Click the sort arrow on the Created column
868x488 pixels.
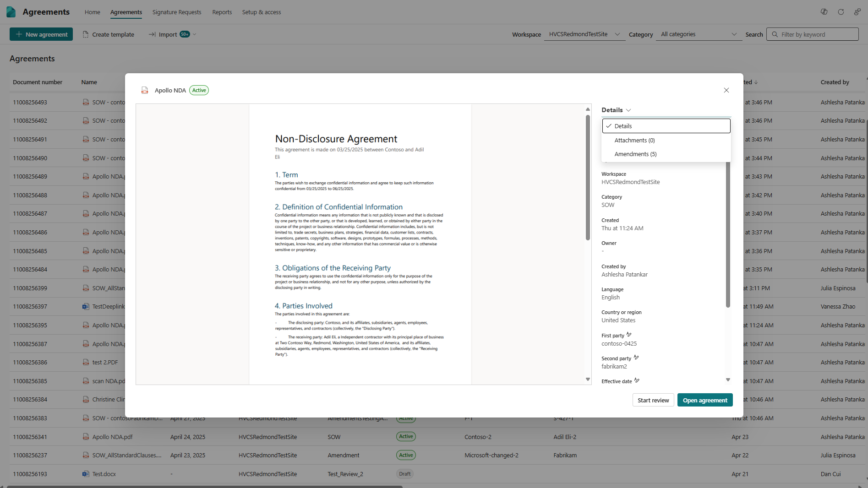[x=756, y=82]
